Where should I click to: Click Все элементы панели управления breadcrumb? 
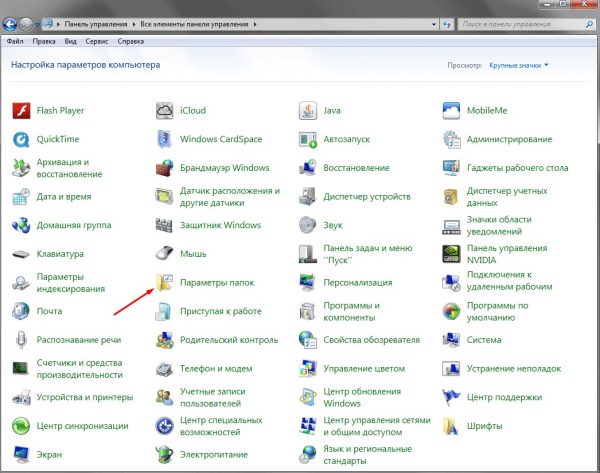194,24
